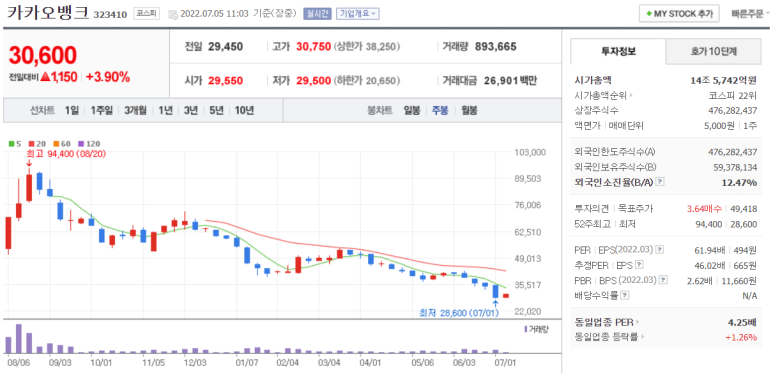
Task: Click the 거래량 893,665 value
Action: pyautogui.click(x=495, y=47)
